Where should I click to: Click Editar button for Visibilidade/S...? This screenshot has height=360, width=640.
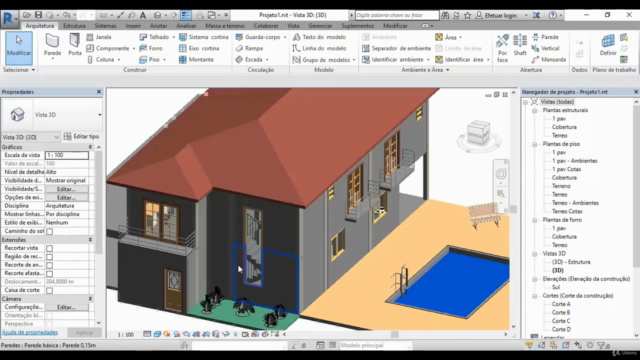point(66,189)
